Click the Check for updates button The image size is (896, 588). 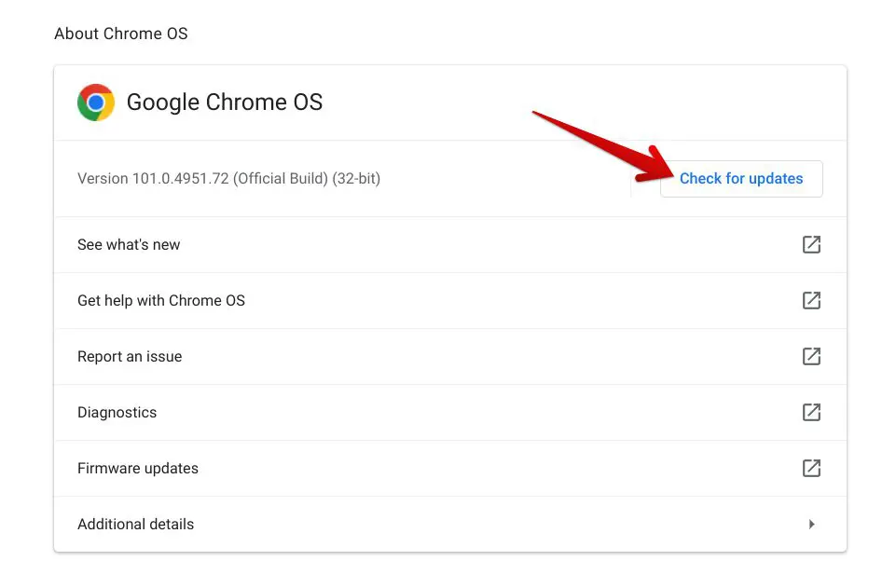(741, 179)
